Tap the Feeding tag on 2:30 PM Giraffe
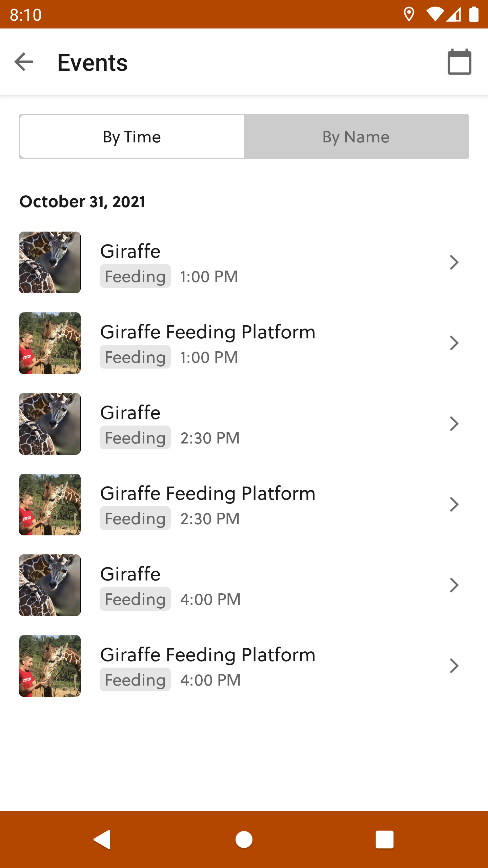Screen dimensions: 488x868 (x=135, y=438)
